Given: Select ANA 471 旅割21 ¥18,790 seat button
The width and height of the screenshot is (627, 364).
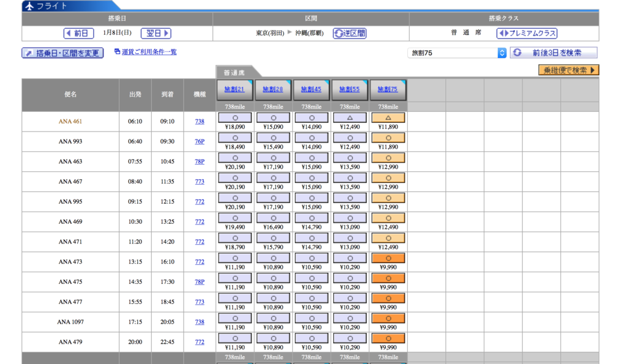Looking at the screenshot, I should pos(235,238).
